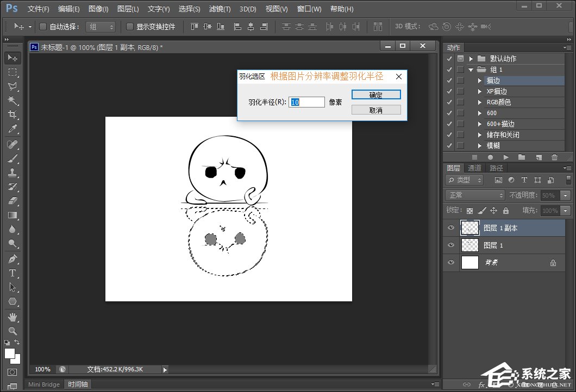Select the Magic Wand tool
This screenshot has height=392, width=576.
click(12, 100)
